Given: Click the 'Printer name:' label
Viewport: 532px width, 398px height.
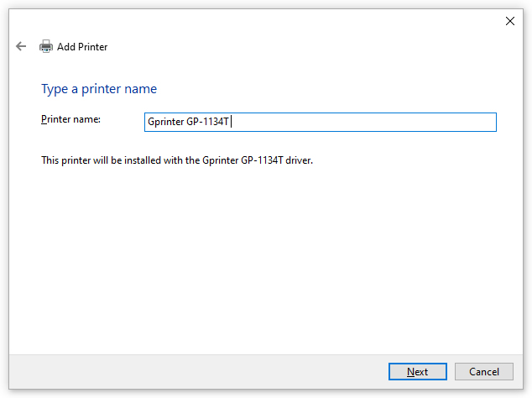Looking at the screenshot, I should tap(70, 119).
